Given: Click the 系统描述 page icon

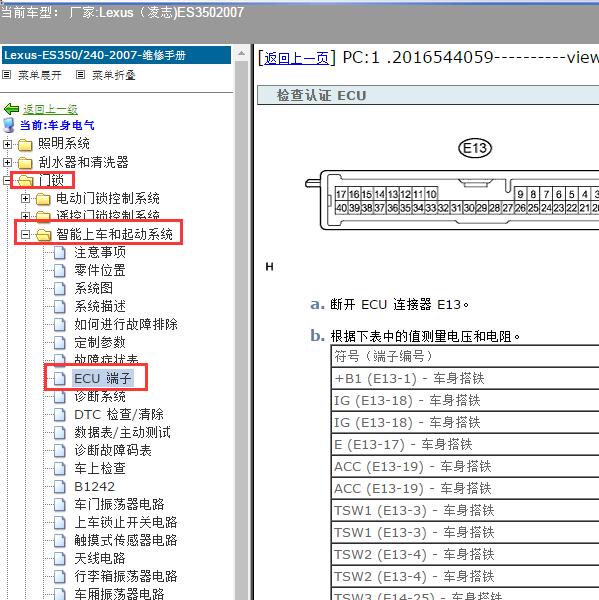Looking at the screenshot, I should (59, 307).
